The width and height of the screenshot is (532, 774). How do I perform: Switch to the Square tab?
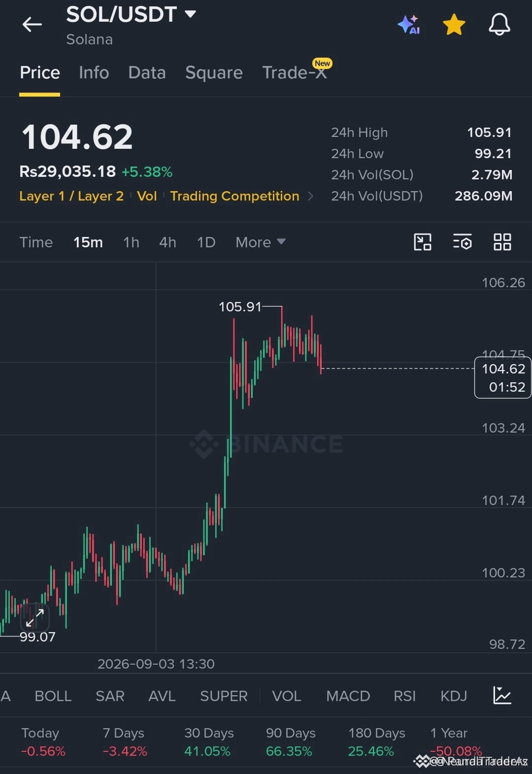click(214, 72)
